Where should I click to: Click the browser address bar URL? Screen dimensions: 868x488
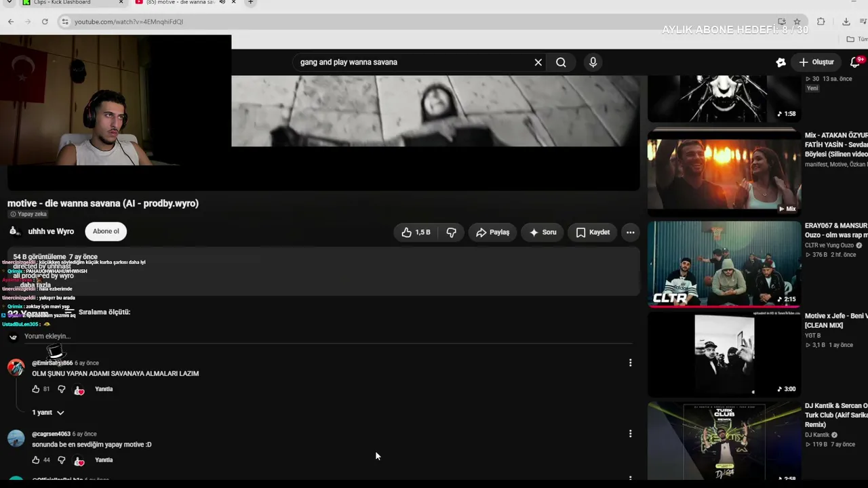pyautogui.click(x=129, y=22)
